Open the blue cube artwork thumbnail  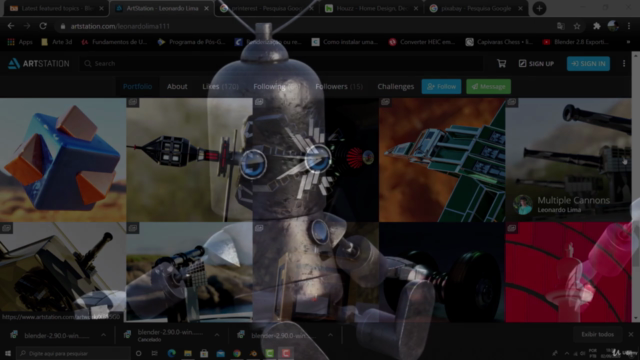point(63,160)
